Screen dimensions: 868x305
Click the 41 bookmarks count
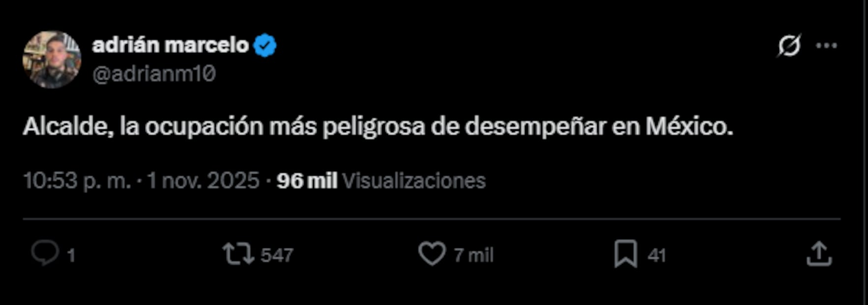coord(657,255)
